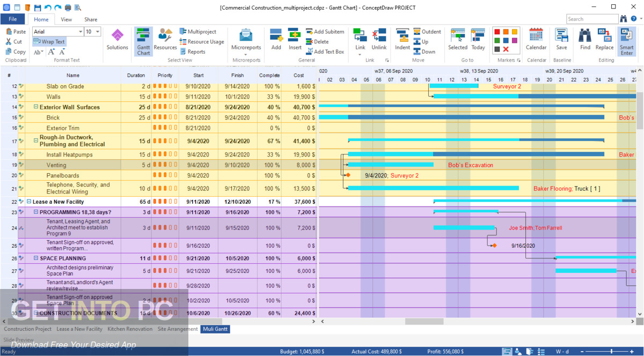Unlink the selected tasks
The height and width of the screenshot is (356, 644).
tap(379, 40)
